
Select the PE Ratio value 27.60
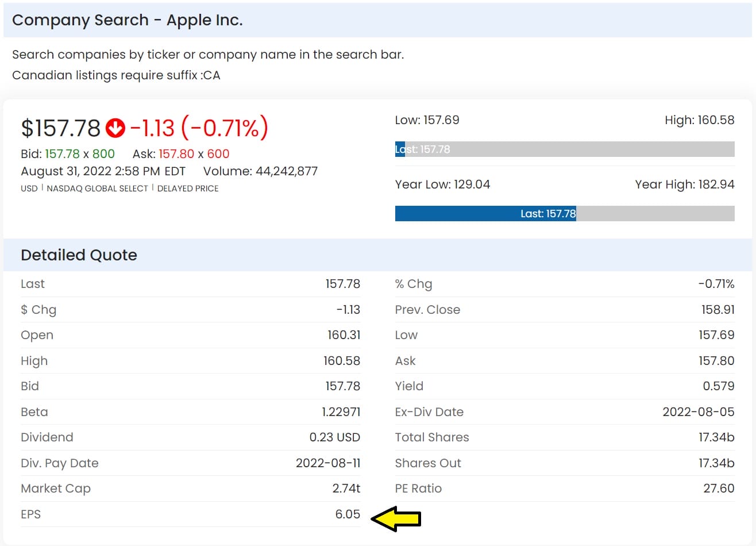tap(719, 489)
